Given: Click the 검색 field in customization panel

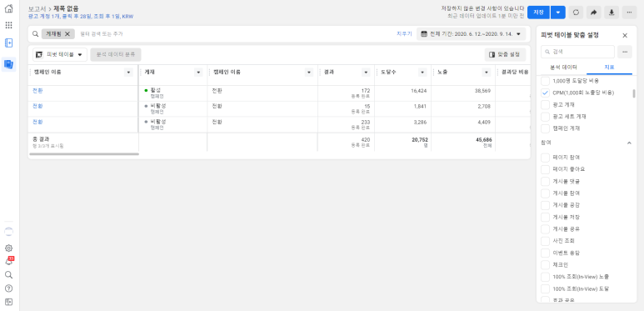Looking at the screenshot, I should pos(577,52).
